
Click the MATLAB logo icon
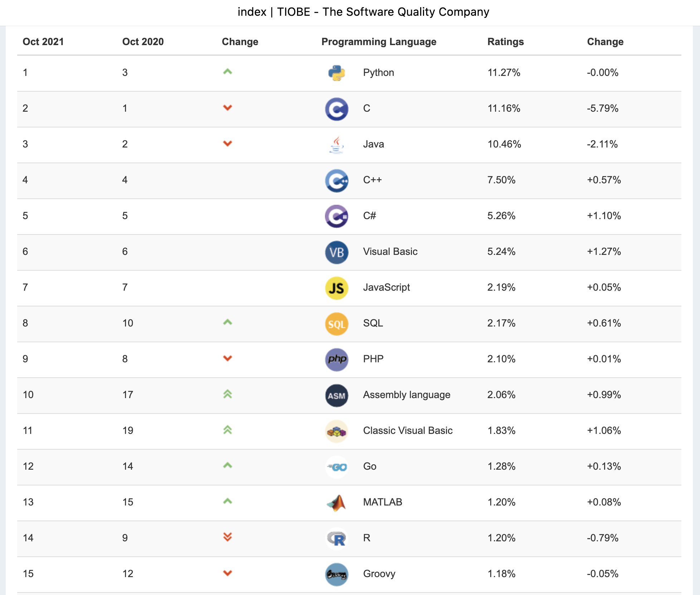336,503
